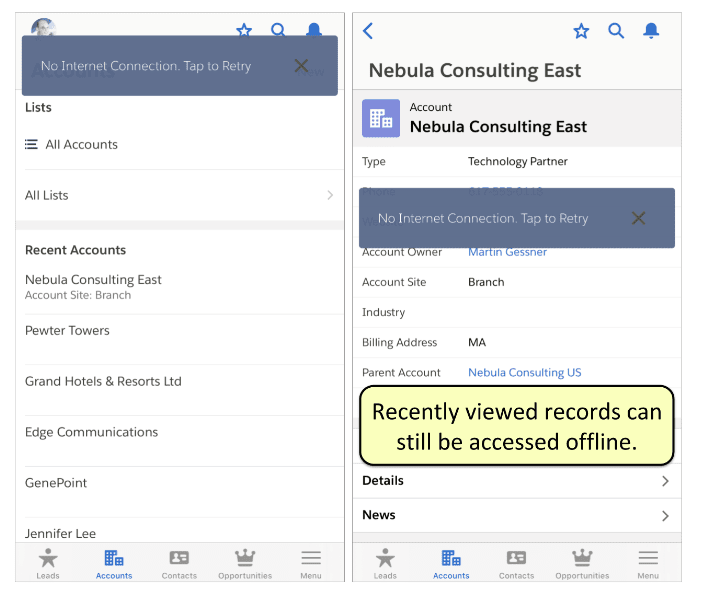Open the Leads tab on the Accounts list screen
The image size is (704, 597).
pos(48,563)
